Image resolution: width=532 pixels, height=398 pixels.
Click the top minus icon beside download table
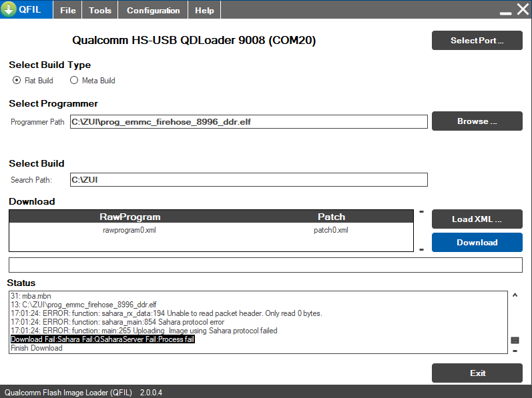(x=421, y=212)
